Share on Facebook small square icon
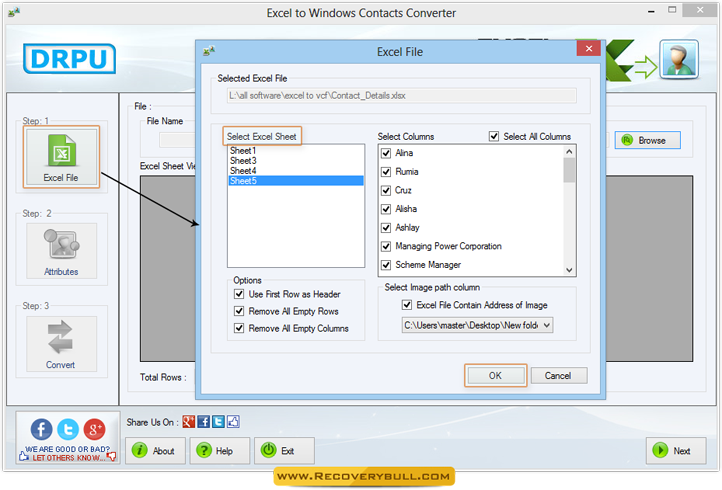722x490 pixels. [204, 421]
